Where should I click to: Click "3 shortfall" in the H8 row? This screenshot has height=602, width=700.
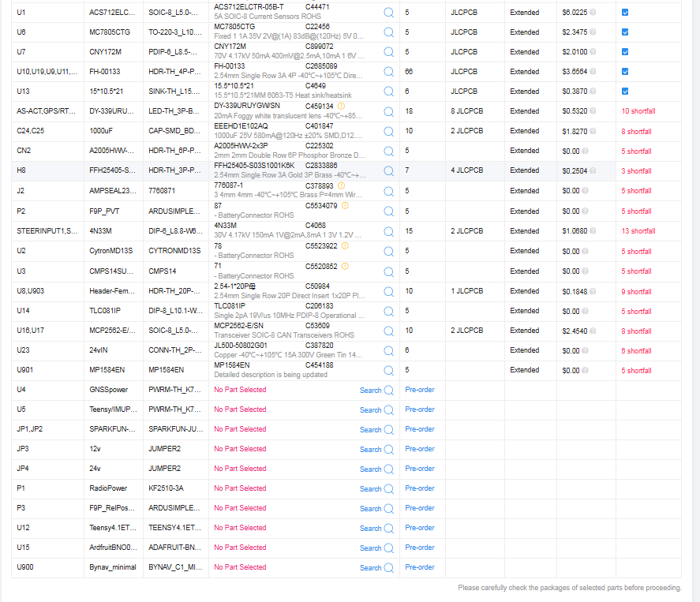(x=637, y=171)
